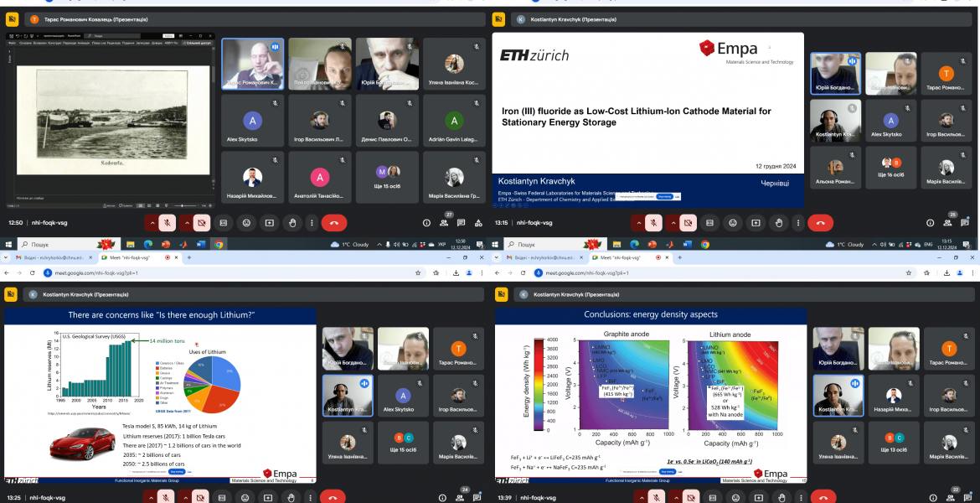Show hidden tray icons on left taskbar
Viewport: 980px width, 503px height.
tap(379, 244)
